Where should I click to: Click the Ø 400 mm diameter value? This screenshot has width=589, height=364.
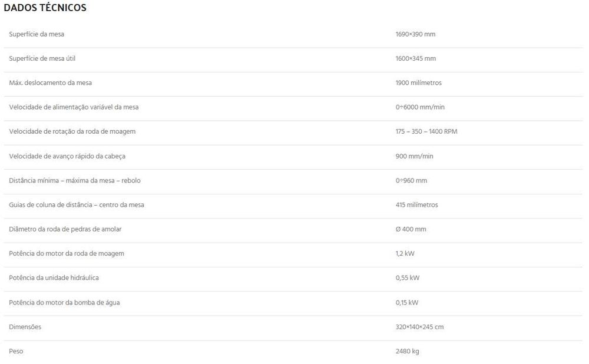pyautogui.click(x=411, y=229)
